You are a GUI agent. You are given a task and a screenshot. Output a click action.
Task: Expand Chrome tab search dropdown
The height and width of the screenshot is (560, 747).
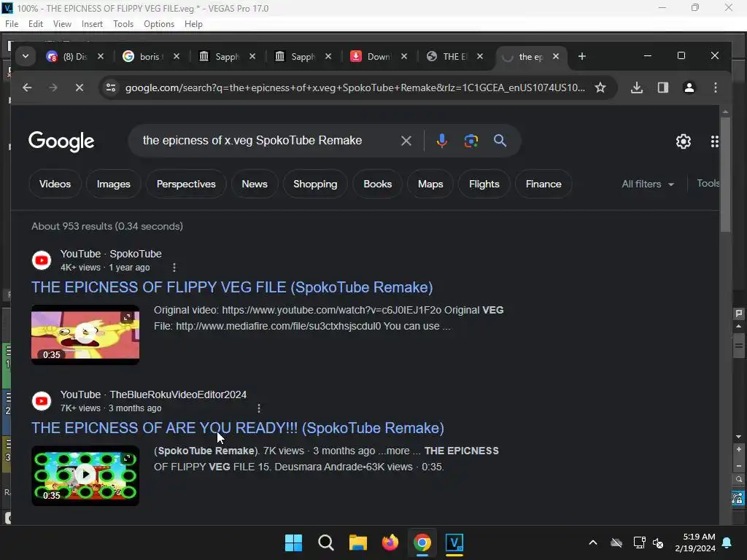pos(26,56)
